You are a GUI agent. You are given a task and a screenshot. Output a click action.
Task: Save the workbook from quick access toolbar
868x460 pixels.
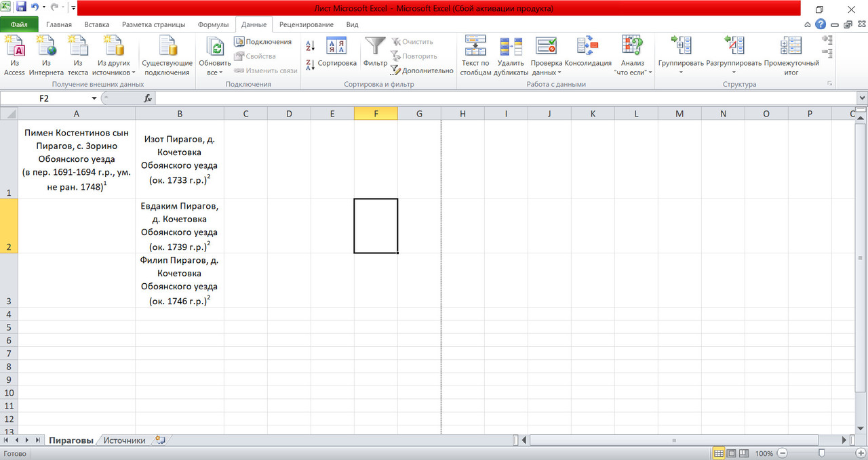(x=21, y=7)
